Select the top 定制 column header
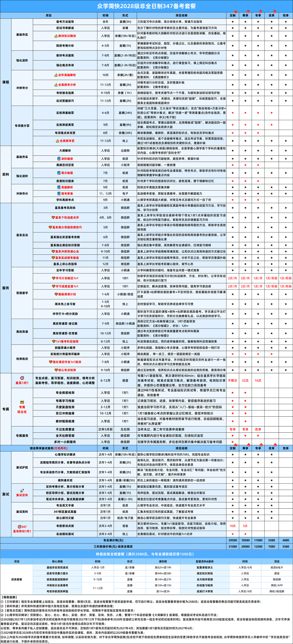The height and width of the screenshot is (644, 293). (x=233, y=15)
